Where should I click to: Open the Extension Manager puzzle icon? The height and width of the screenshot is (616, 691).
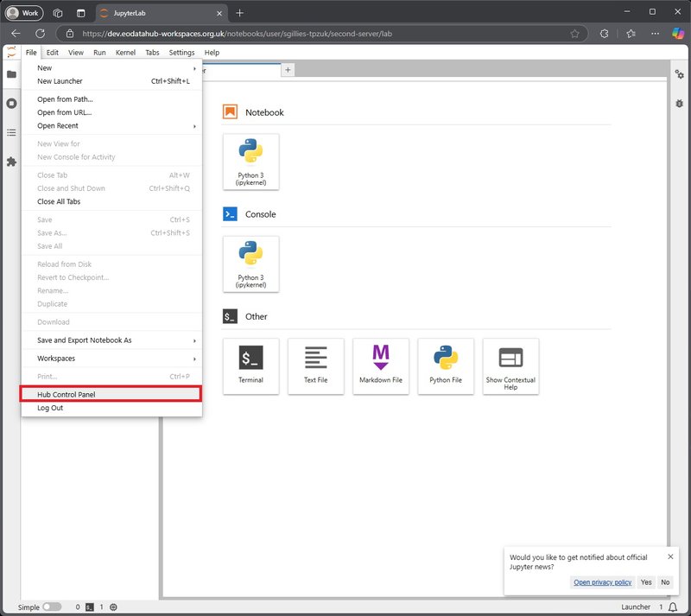pyautogui.click(x=11, y=162)
